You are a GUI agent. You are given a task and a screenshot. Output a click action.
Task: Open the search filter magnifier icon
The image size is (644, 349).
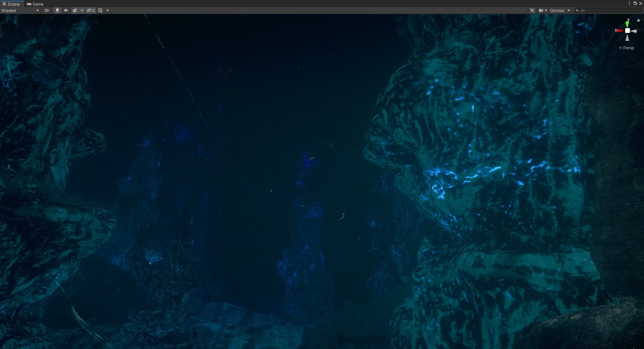[x=577, y=10]
